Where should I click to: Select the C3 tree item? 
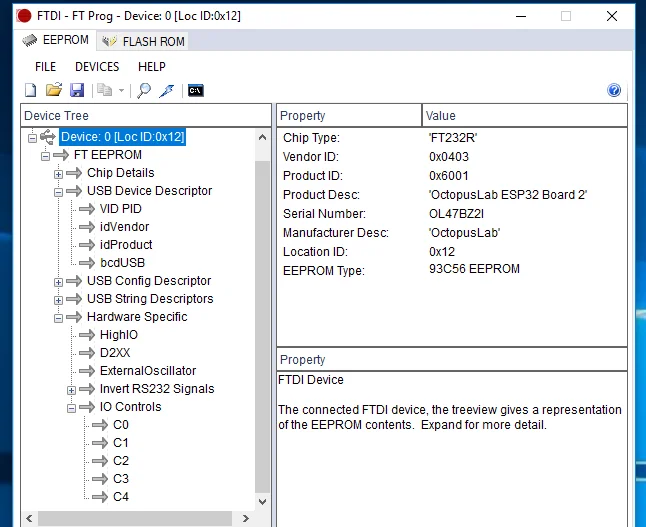click(121, 479)
